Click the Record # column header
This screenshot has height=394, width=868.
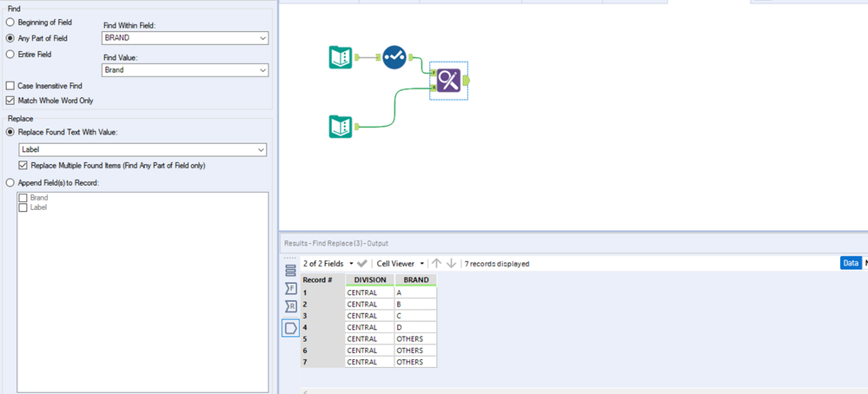[x=322, y=279]
